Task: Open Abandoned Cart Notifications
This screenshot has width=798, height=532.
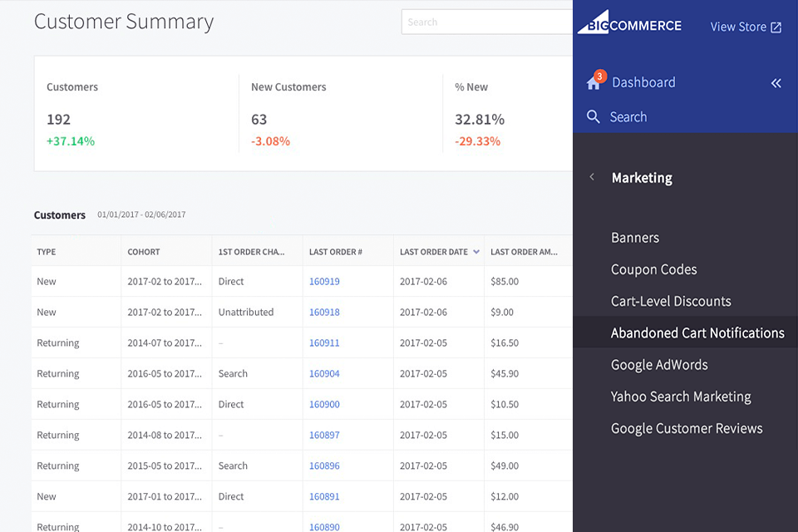Action: coord(699,332)
